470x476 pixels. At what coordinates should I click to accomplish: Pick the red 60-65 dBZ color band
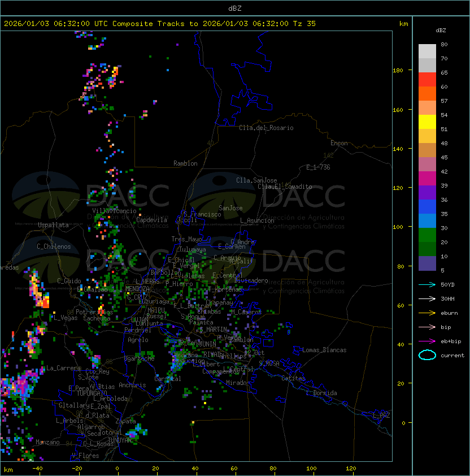tap(427, 80)
